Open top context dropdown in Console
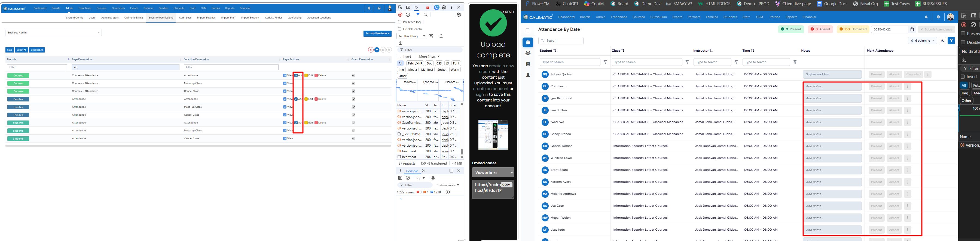 pos(420,178)
